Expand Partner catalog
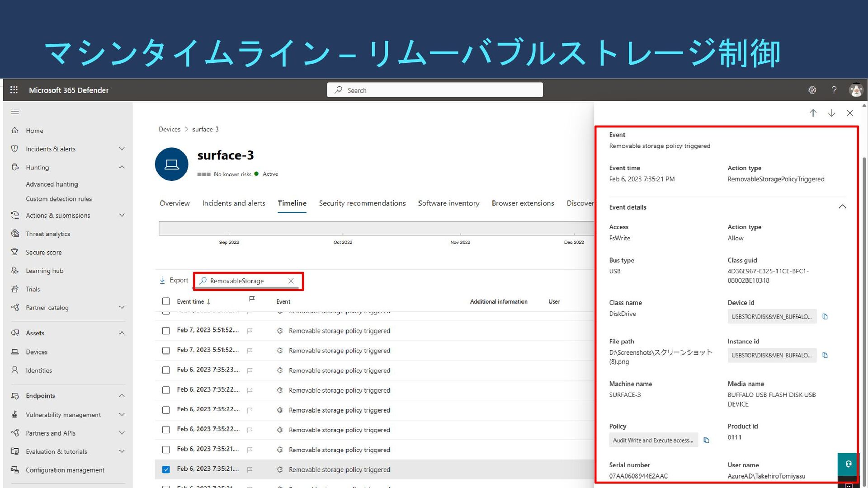Viewport: 868px width, 488px height. [122, 307]
